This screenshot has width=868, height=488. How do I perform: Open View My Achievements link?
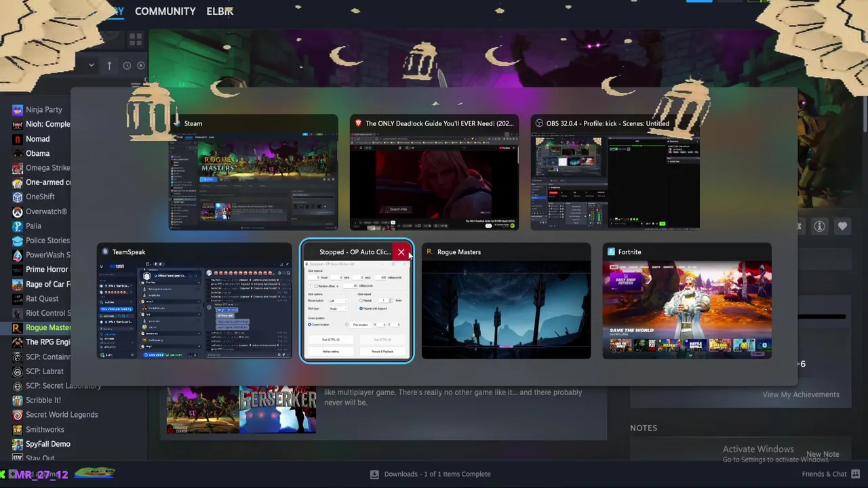(801, 394)
